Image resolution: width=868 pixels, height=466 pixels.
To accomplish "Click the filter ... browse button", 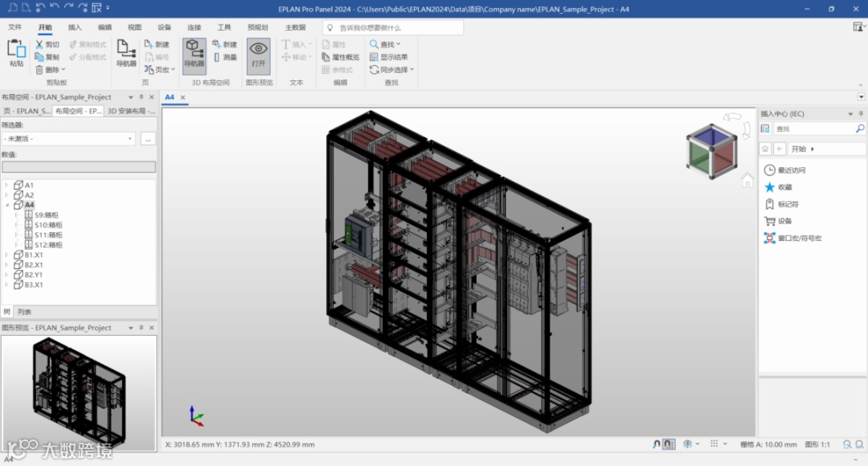I will (148, 138).
